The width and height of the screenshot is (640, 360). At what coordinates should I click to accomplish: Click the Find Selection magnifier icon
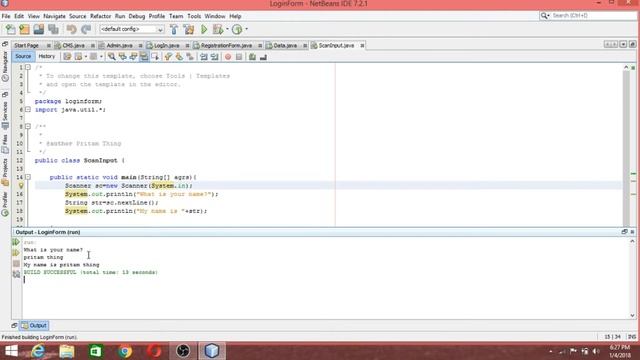[111, 57]
